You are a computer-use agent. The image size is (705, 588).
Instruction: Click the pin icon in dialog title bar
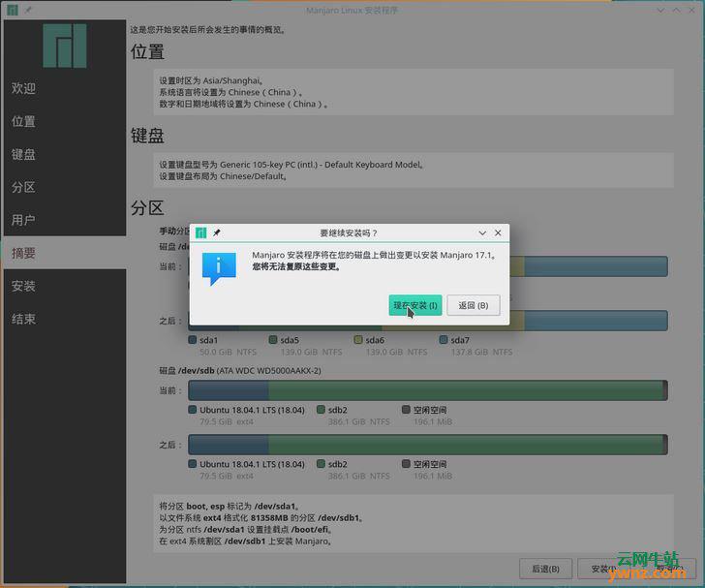coord(217,232)
